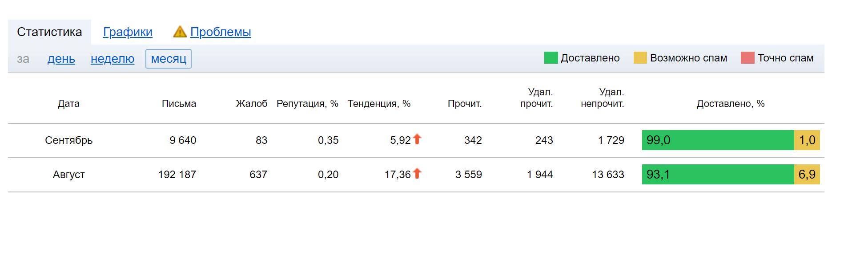868x265 pixels.
Task: Click the yellow 1,0 spam segment for Сентябрь
Action: [x=807, y=140]
